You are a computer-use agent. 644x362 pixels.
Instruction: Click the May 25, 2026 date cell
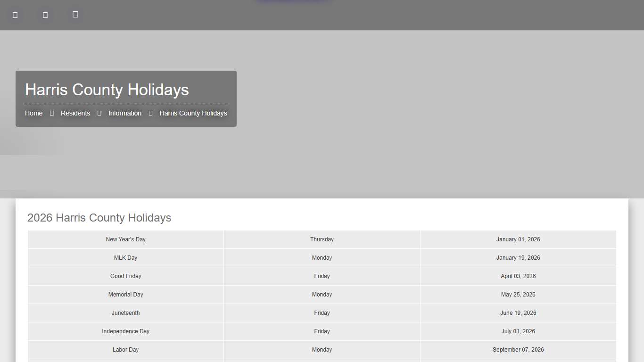point(518,295)
